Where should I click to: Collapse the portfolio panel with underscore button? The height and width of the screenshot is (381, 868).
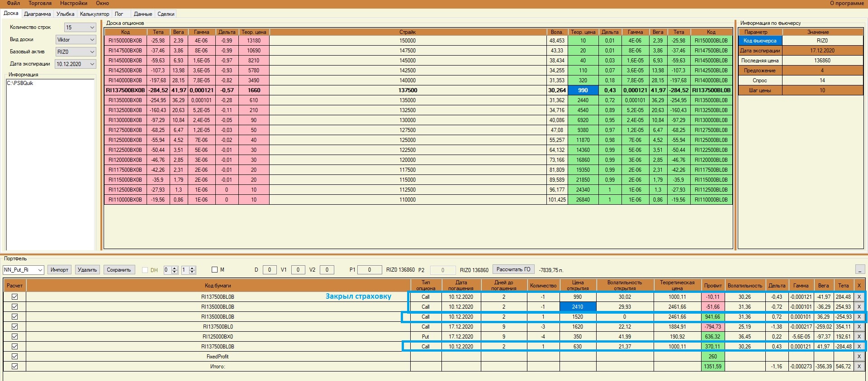(x=860, y=270)
